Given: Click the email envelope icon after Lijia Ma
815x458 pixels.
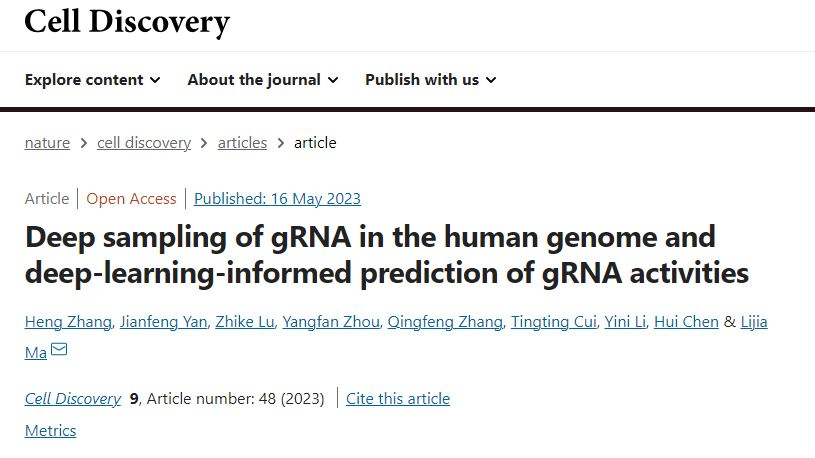Looking at the screenshot, I should coord(59,349).
